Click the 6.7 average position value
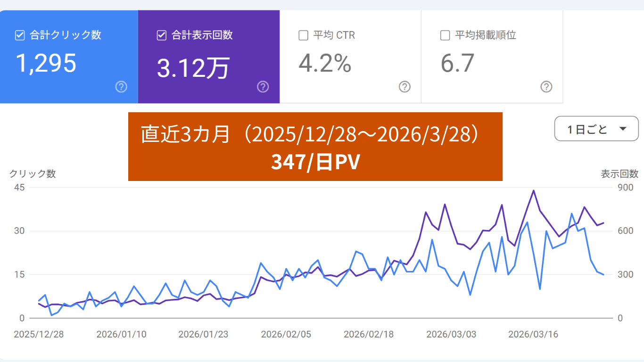644x362 pixels. coord(457,63)
